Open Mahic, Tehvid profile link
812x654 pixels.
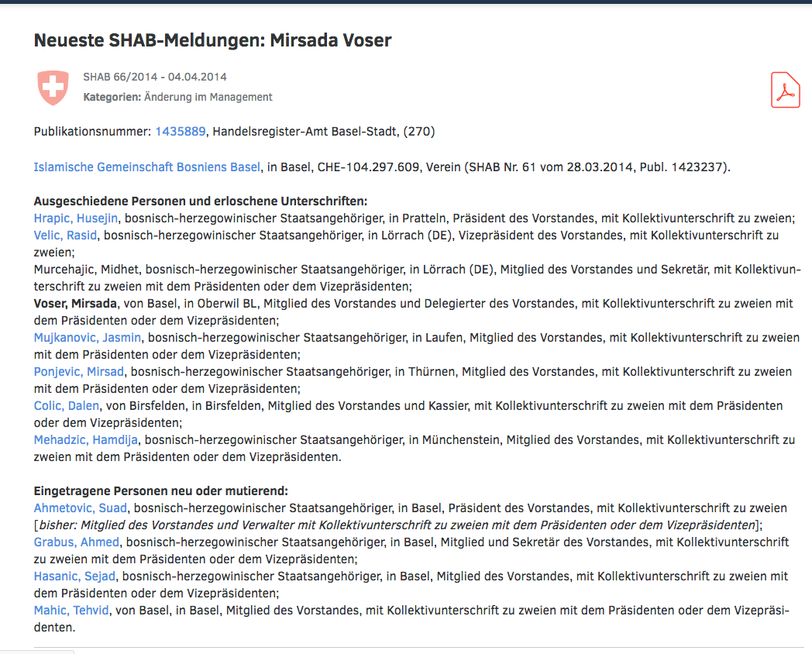tap(71, 611)
